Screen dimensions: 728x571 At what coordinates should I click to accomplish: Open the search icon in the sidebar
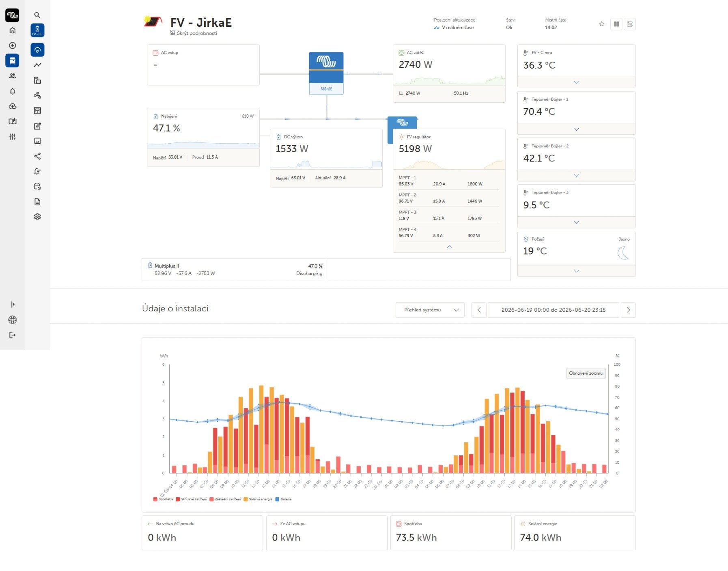(x=37, y=15)
